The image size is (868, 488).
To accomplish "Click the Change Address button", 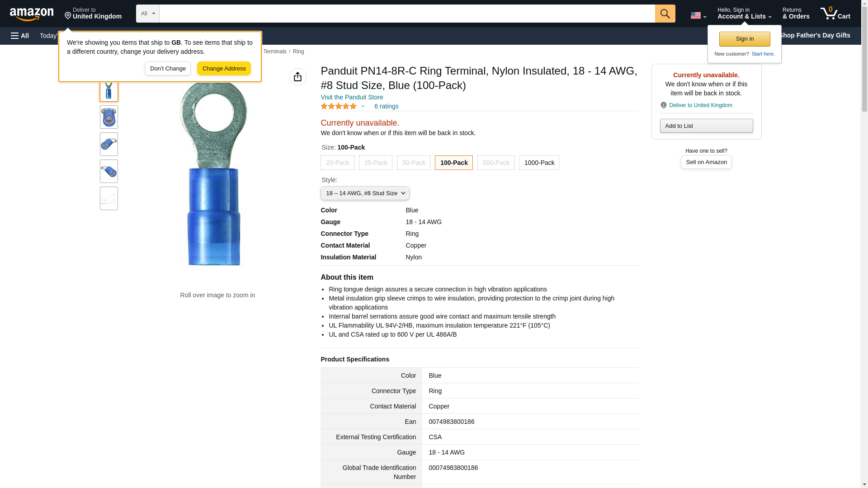I will click(x=224, y=69).
